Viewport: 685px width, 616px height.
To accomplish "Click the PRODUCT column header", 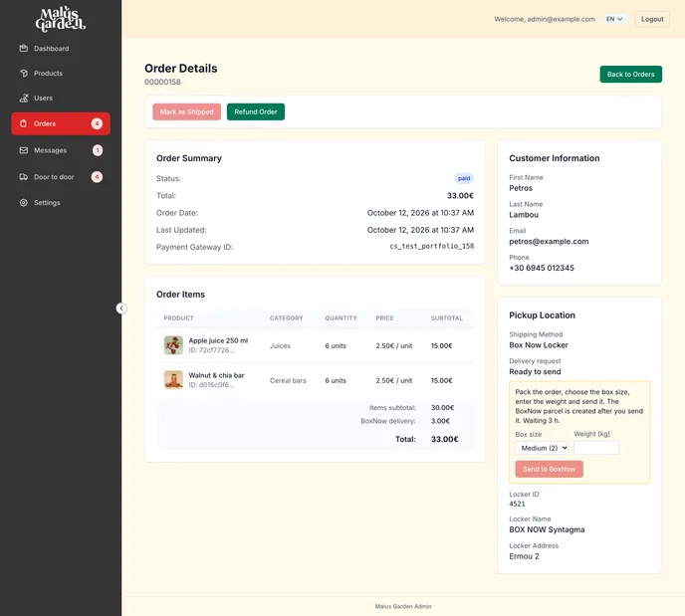I will pyautogui.click(x=178, y=317).
